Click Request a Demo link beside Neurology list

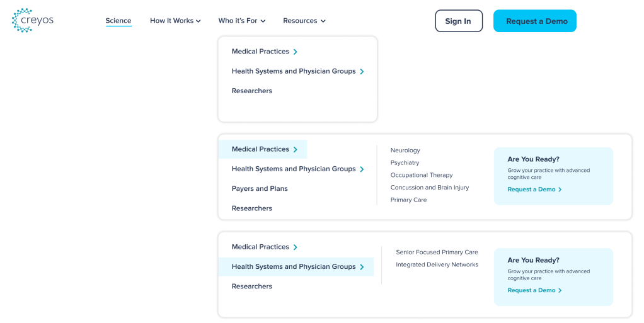534,189
